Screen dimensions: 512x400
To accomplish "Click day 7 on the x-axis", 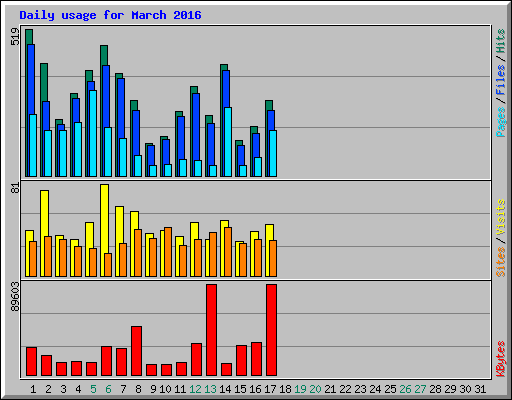I will pyautogui.click(x=123, y=389).
